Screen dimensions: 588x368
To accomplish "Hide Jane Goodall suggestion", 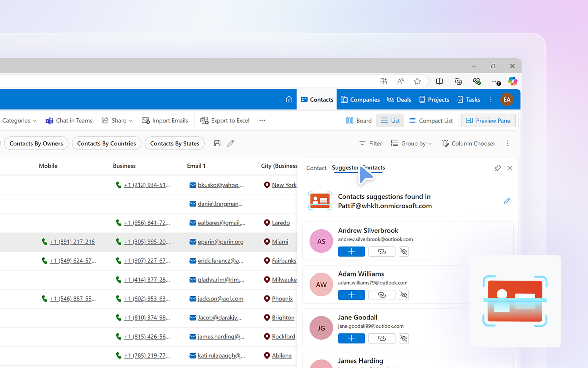I will click(x=404, y=338).
